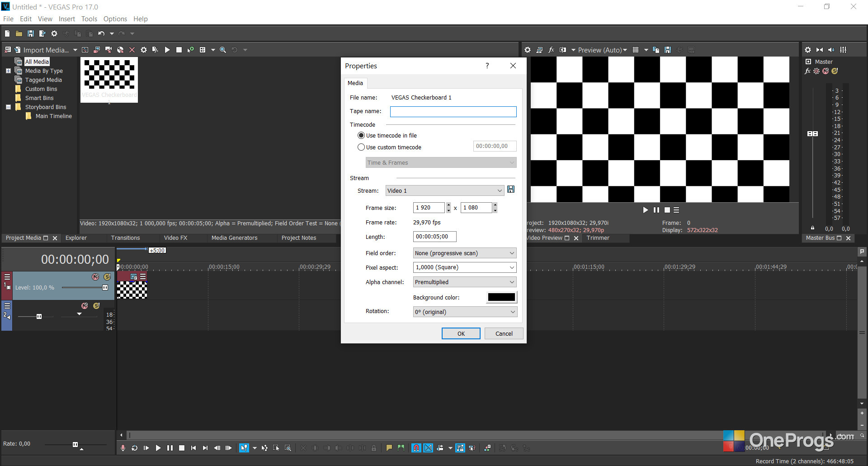Click the Tape name input field

click(x=453, y=111)
